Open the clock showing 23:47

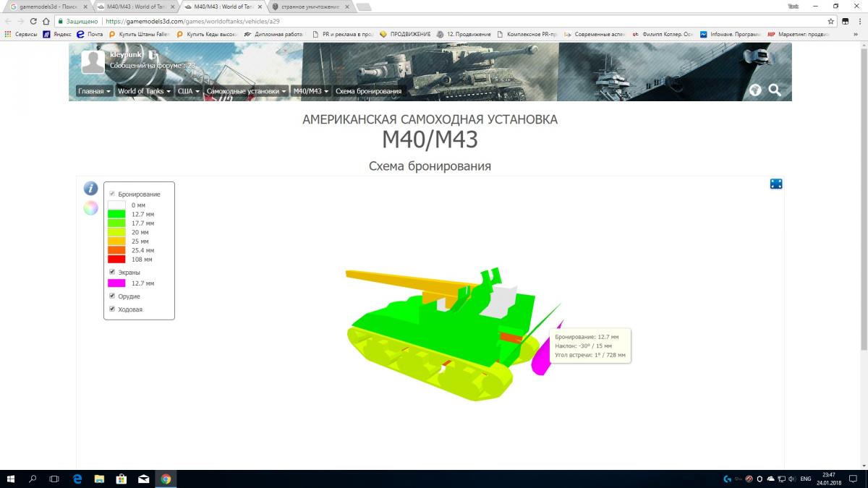click(828, 479)
